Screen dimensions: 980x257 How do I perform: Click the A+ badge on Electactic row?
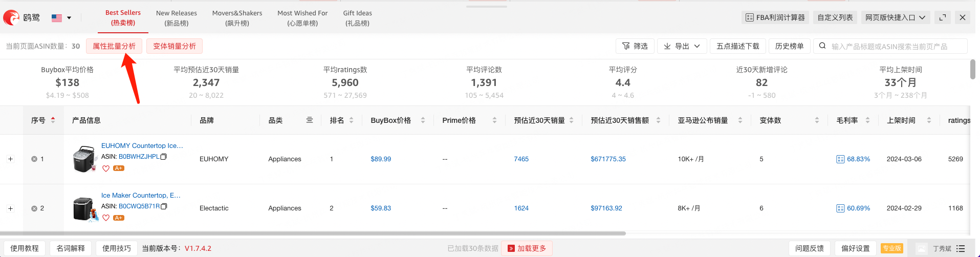[119, 218]
